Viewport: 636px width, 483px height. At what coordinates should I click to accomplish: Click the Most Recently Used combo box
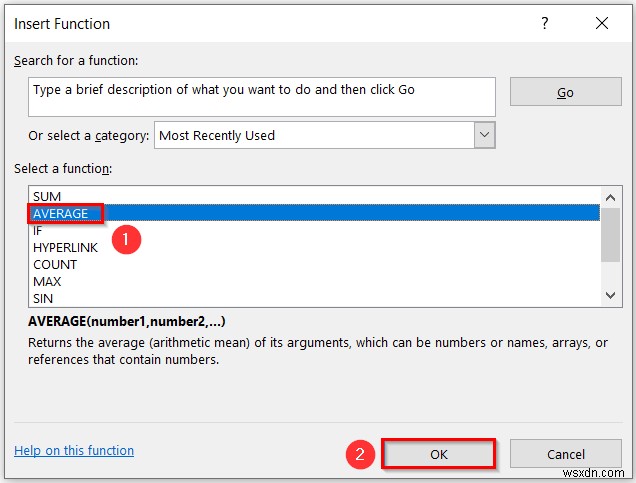pyautogui.click(x=315, y=135)
